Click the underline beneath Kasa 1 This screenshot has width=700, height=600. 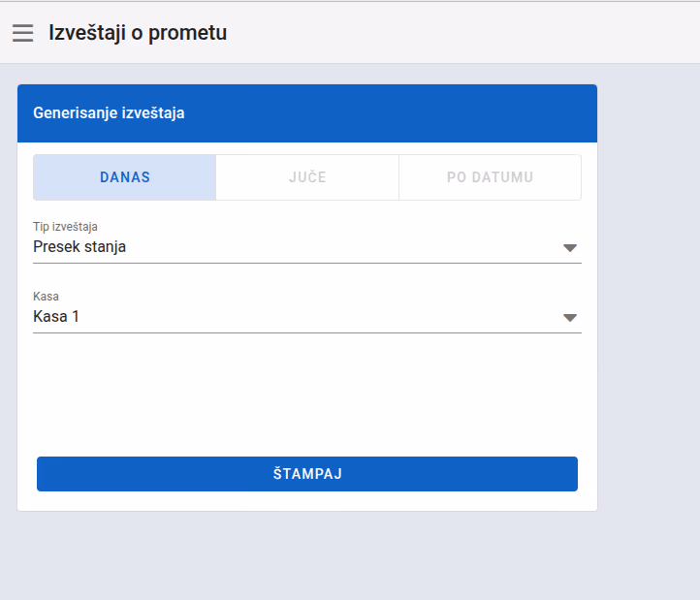307,332
